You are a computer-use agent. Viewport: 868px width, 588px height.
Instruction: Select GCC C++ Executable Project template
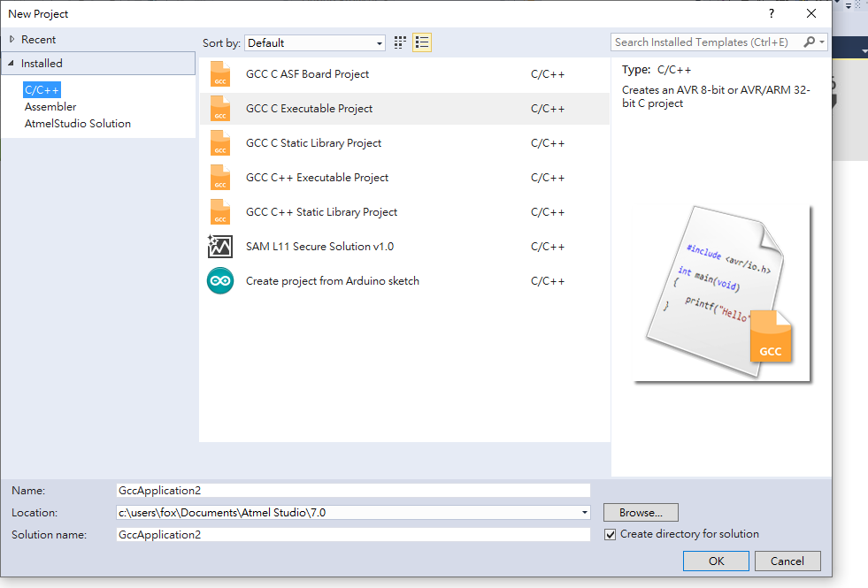click(404, 178)
